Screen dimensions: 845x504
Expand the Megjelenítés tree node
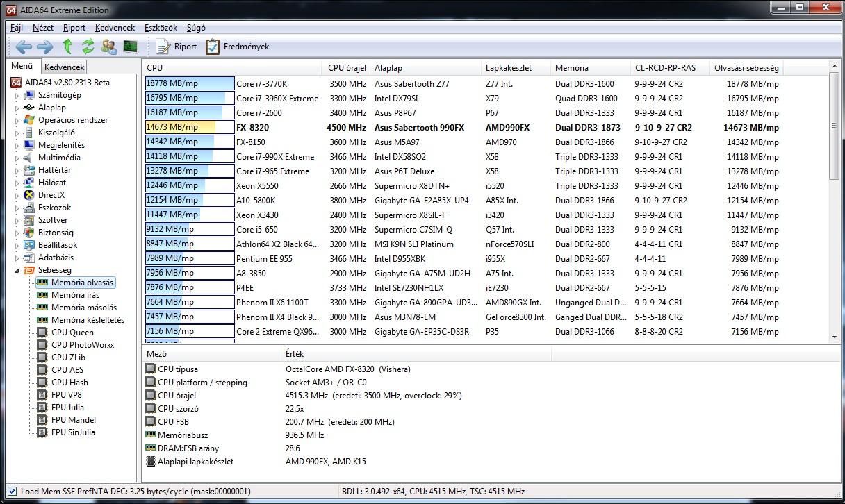[x=17, y=145]
